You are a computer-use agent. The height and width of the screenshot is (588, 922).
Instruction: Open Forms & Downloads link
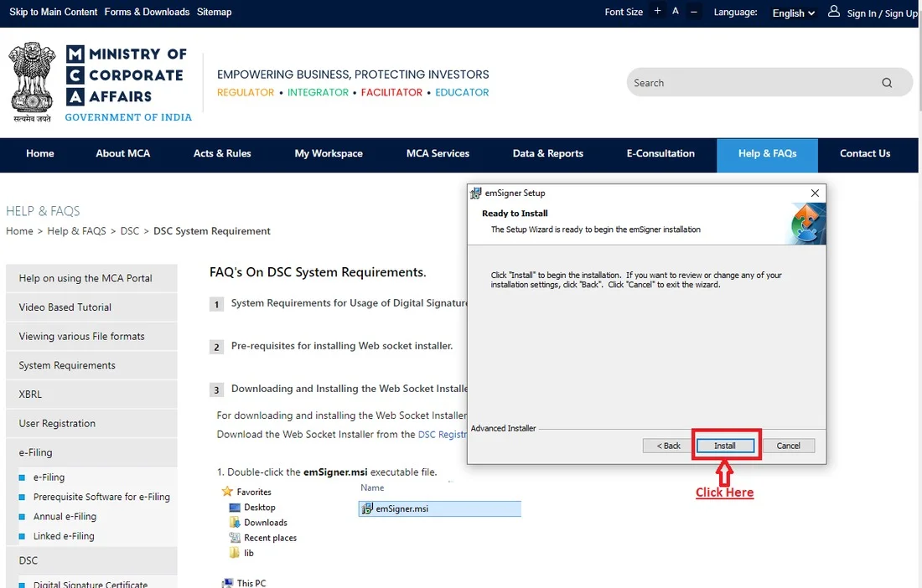(x=147, y=12)
